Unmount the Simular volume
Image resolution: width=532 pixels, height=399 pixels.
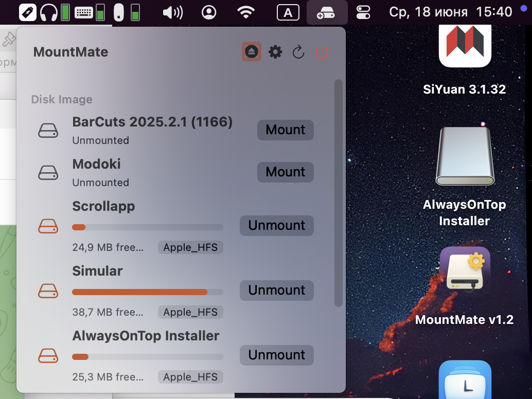pos(276,290)
